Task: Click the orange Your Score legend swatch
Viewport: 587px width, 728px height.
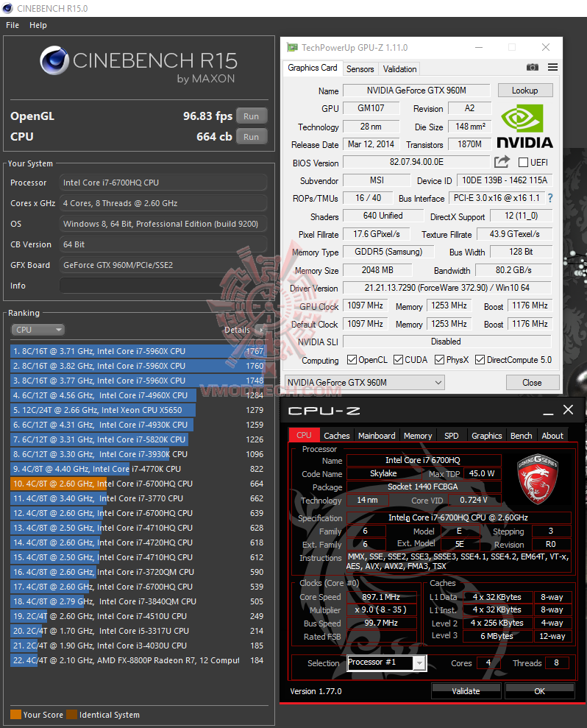Action: point(15,715)
